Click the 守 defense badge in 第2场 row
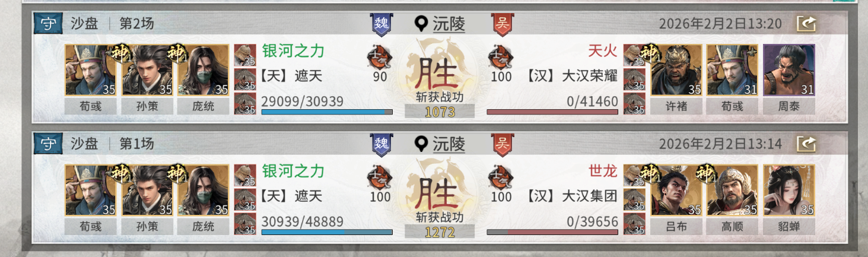The image size is (868, 257). tap(48, 24)
